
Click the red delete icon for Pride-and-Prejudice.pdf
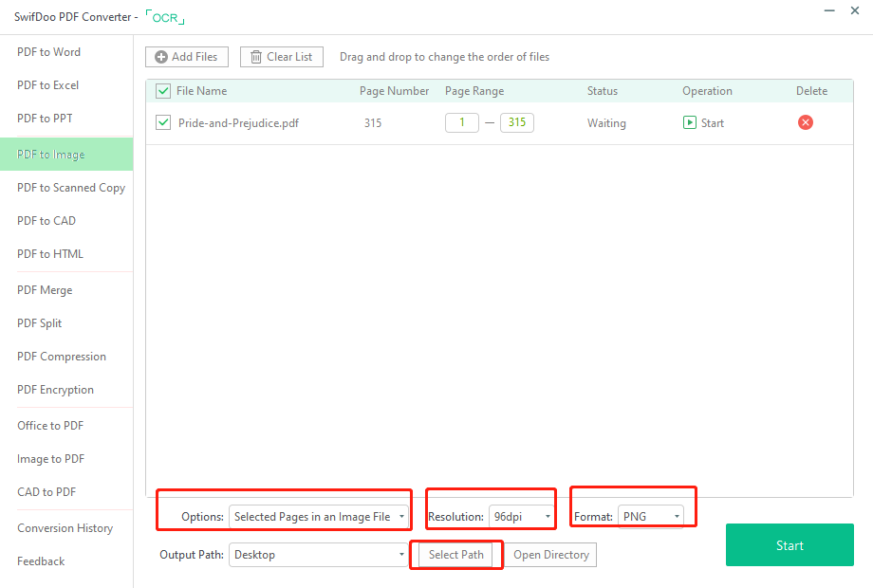805,122
